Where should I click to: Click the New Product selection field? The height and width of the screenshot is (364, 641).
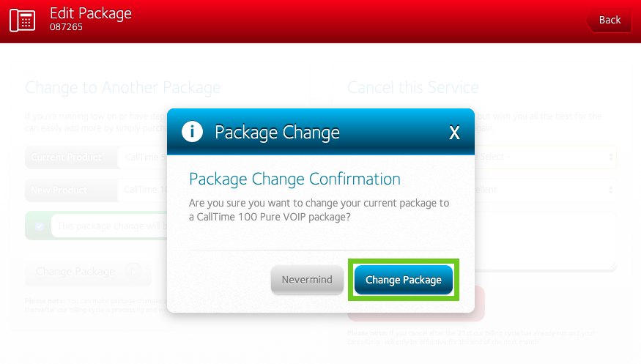143,190
